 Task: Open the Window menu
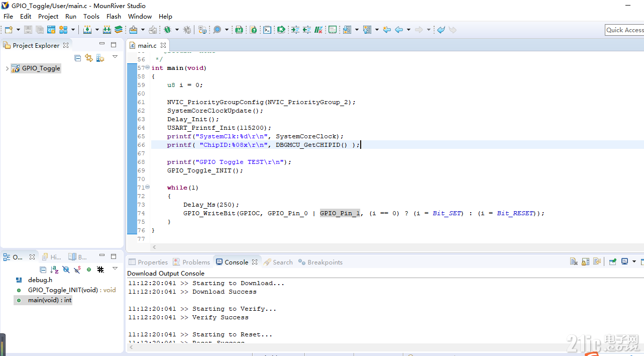point(140,16)
